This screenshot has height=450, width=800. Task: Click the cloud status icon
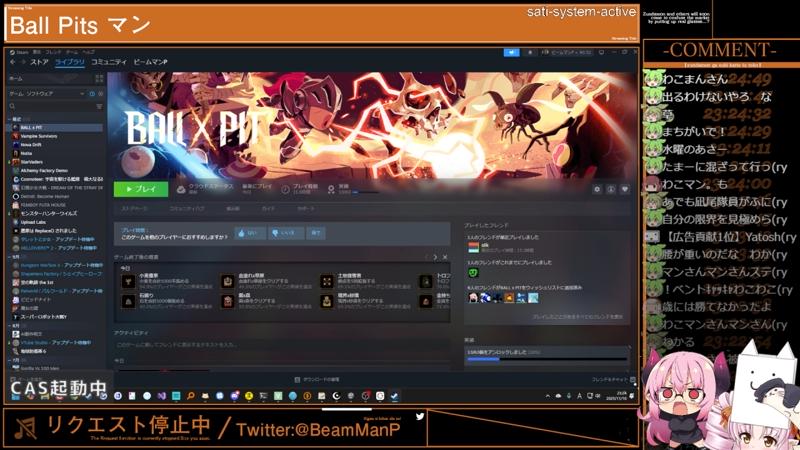coord(181,189)
